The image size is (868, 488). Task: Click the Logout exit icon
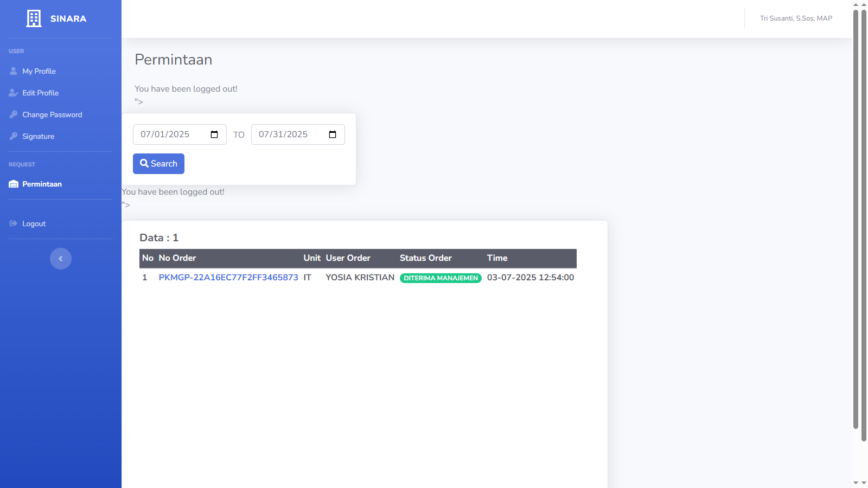coord(14,223)
